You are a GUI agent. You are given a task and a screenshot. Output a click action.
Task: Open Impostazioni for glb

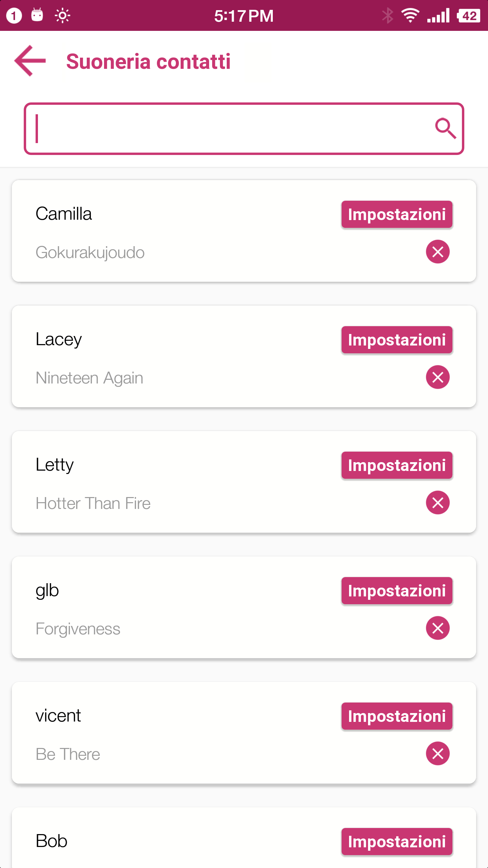pos(397,591)
